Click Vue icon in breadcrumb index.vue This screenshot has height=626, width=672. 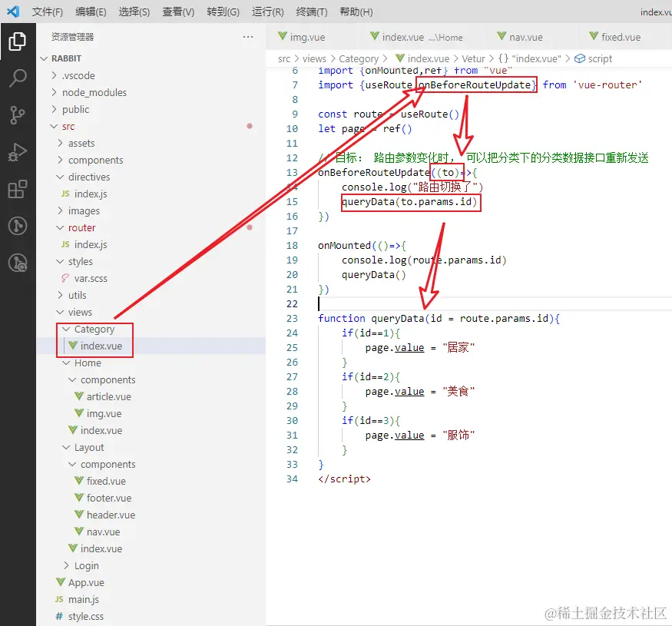tap(400, 58)
